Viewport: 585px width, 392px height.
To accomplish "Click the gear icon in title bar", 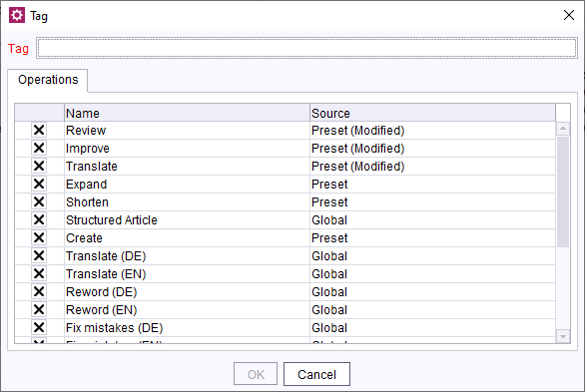I will click(17, 15).
